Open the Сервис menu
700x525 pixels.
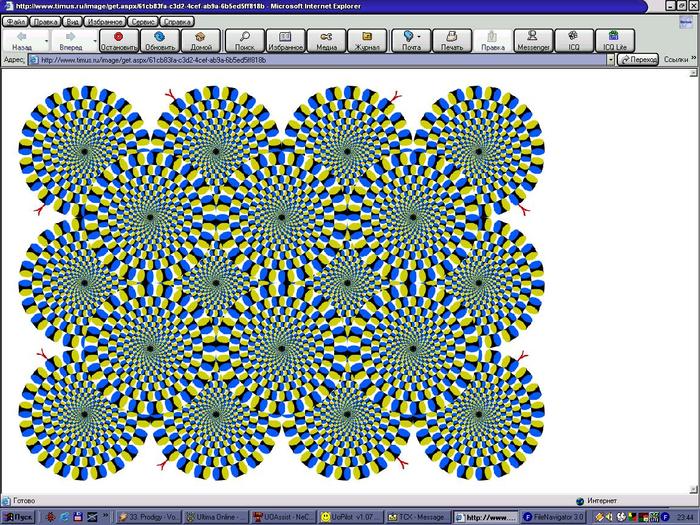click(143, 21)
